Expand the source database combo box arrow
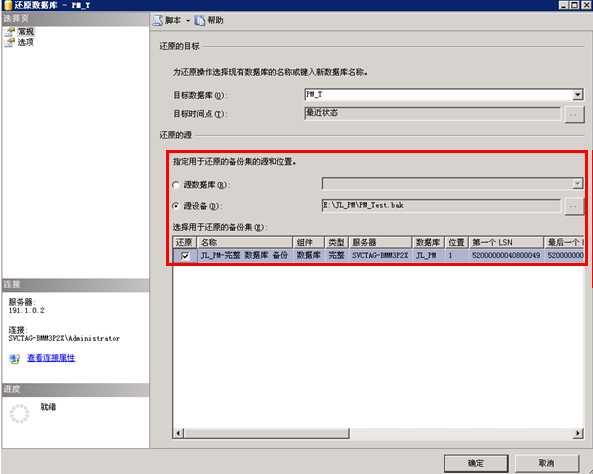The width and height of the screenshot is (593, 474). (x=577, y=184)
